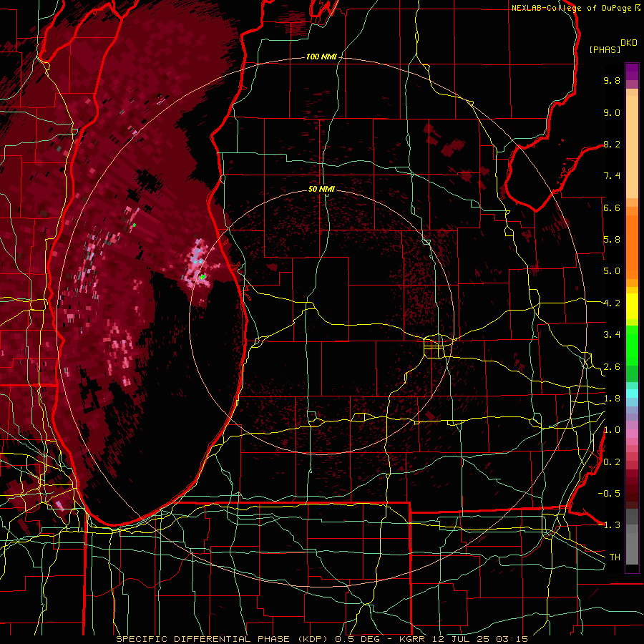Click the cyan segment of the color bar
644x644 pixels.
632,394
